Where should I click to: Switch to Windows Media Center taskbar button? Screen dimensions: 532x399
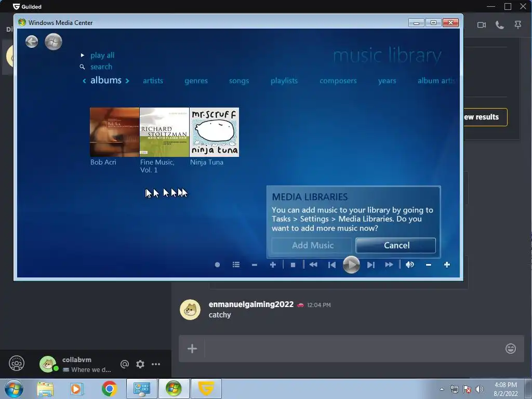[x=174, y=389]
